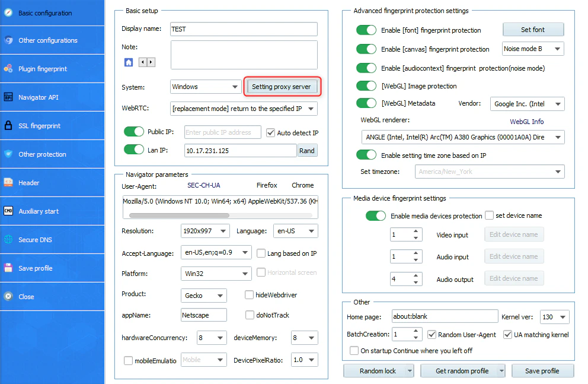Image resolution: width=588 pixels, height=384 pixels.
Task: Click the Secure DNS sidebar icon
Action: point(8,240)
